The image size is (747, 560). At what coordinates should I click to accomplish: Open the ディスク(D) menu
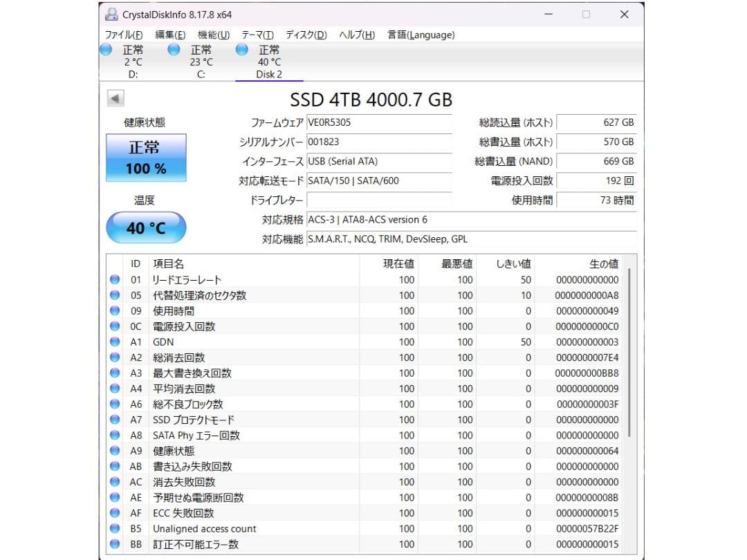(306, 35)
